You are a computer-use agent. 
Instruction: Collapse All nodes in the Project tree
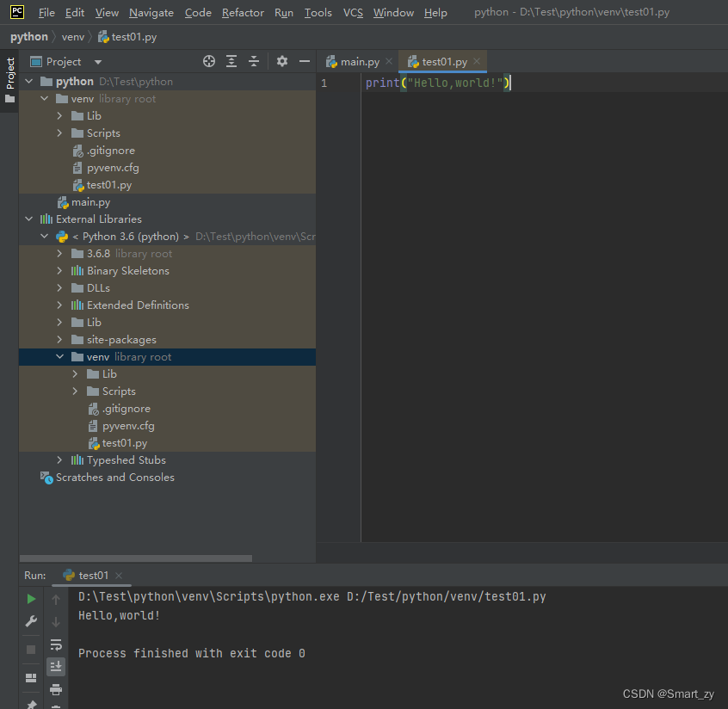click(253, 61)
